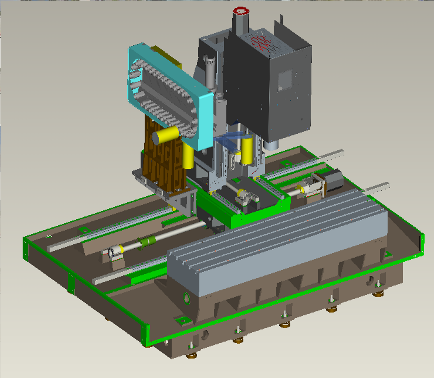This screenshot has height=378, width=434.
Task: Select the shaft protruding at the far right
Action: [x=377, y=187]
